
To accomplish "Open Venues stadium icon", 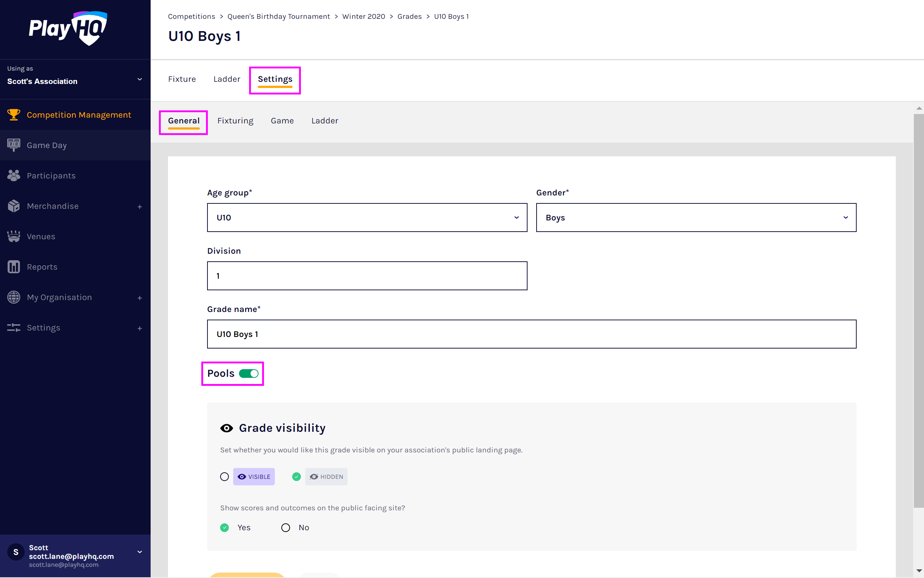I will (x=14, y=236).
